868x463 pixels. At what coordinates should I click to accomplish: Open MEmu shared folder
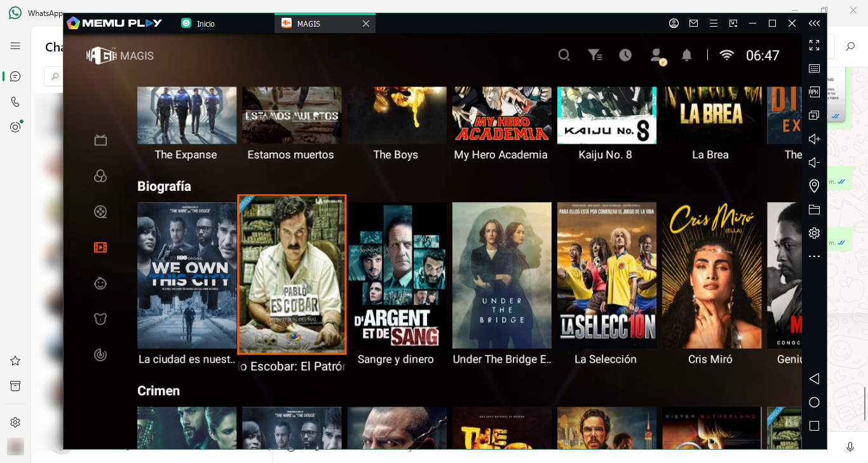pyautogui.click(x=814, y=210)
